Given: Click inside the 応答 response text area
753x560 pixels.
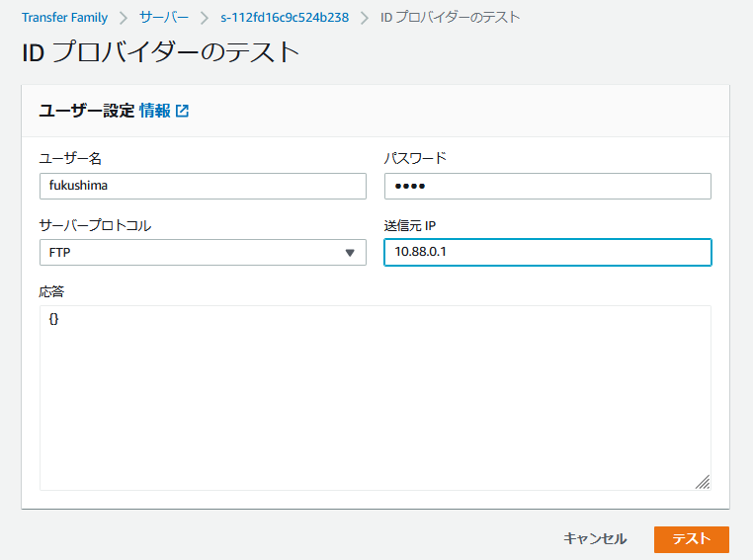Looking at the screenshot, I should pos(376,397).
